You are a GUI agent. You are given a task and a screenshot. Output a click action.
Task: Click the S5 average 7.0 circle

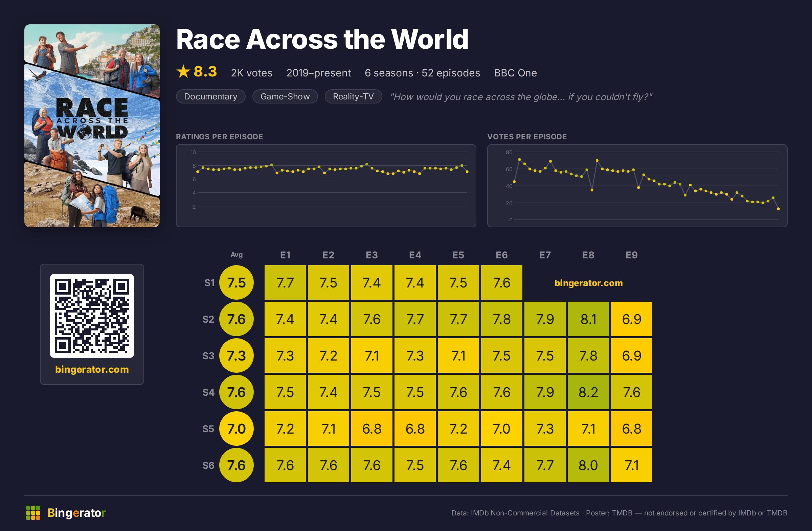pos(236,428)
